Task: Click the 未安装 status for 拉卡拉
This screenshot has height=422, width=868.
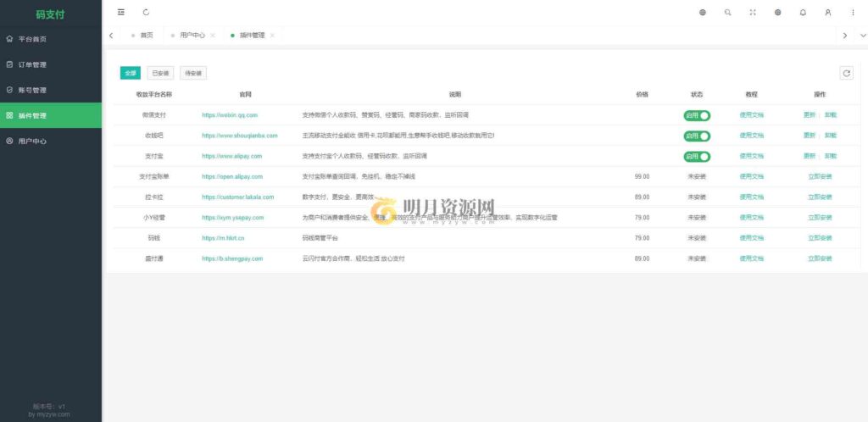Action: tap(697, 197)
